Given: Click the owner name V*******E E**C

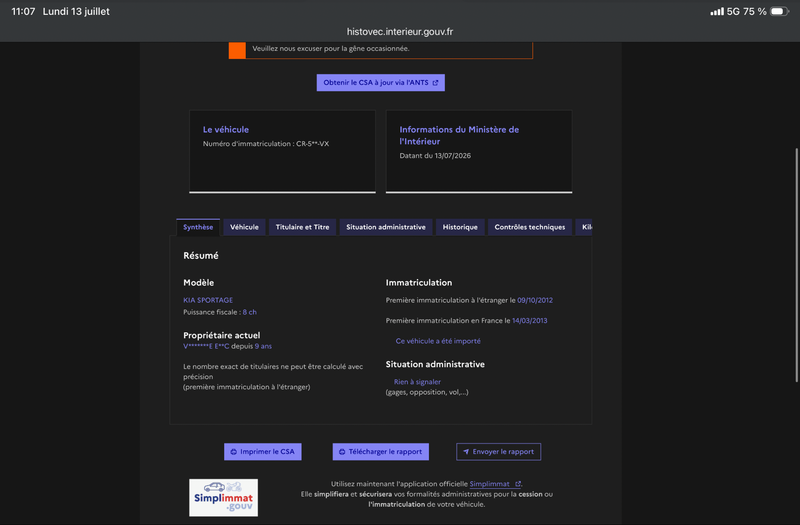Looking at the screenshot, I should (206, 346).
